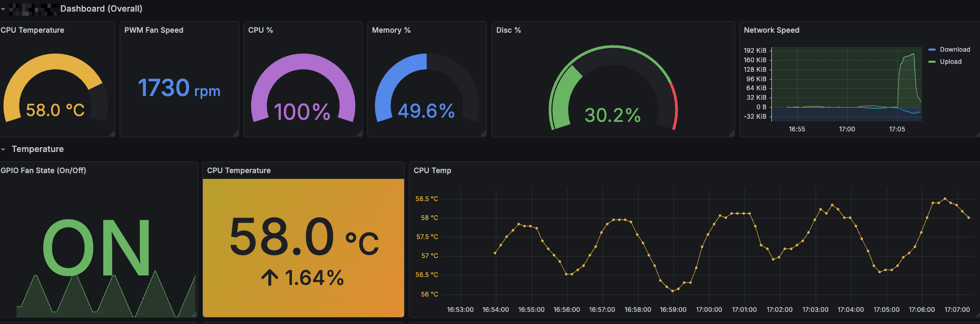Screen dimensions: 980x324
Task: Open the Disc % panel title menu
Action: (508, 30)
